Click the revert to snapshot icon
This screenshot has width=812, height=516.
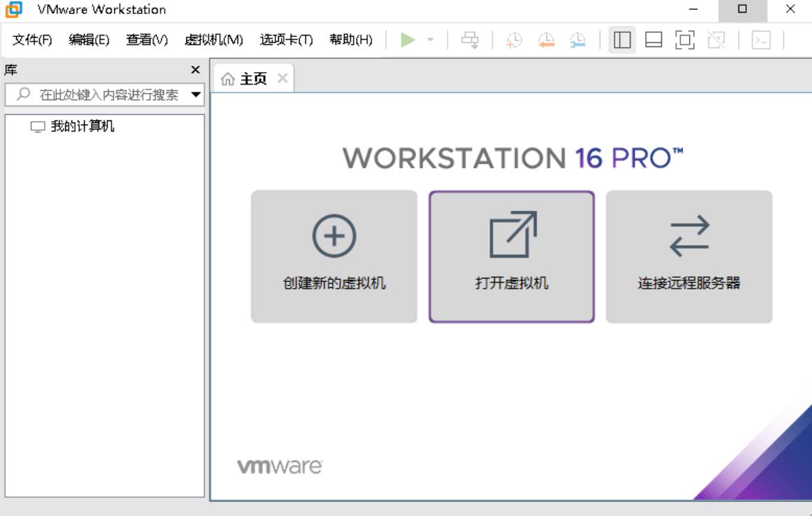click(x=546, y=40)
